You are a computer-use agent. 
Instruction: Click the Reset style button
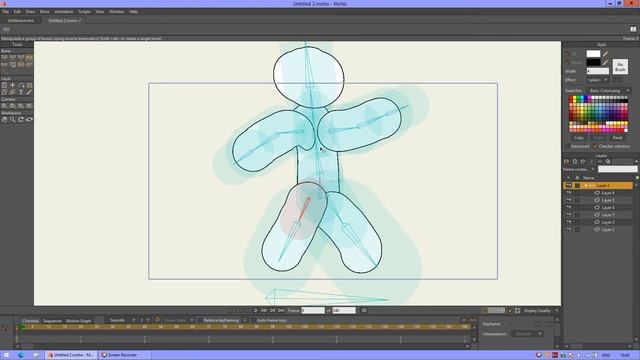point(618,138)
